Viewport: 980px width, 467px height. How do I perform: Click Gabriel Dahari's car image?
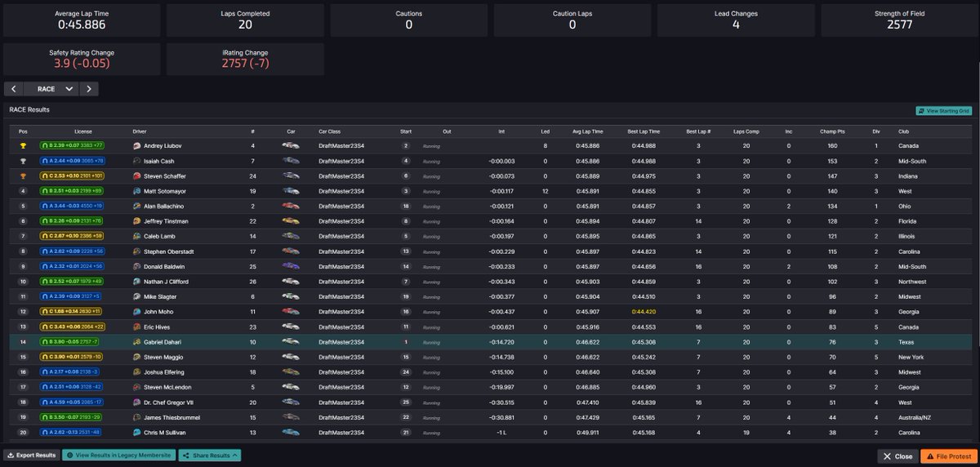point(291,342)
